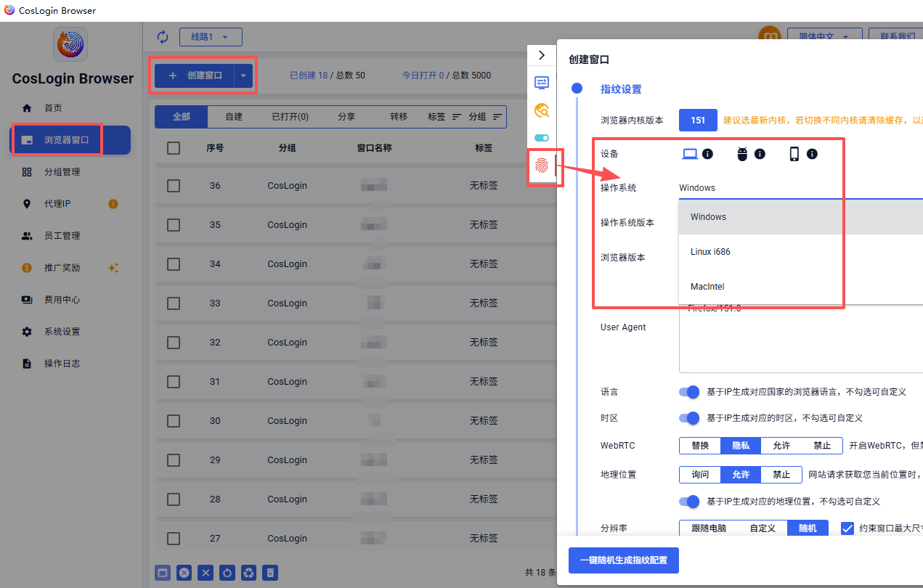923x588 pixels.
Task: Click the window settings monitor icon in the panel strip
Action: 542,83
